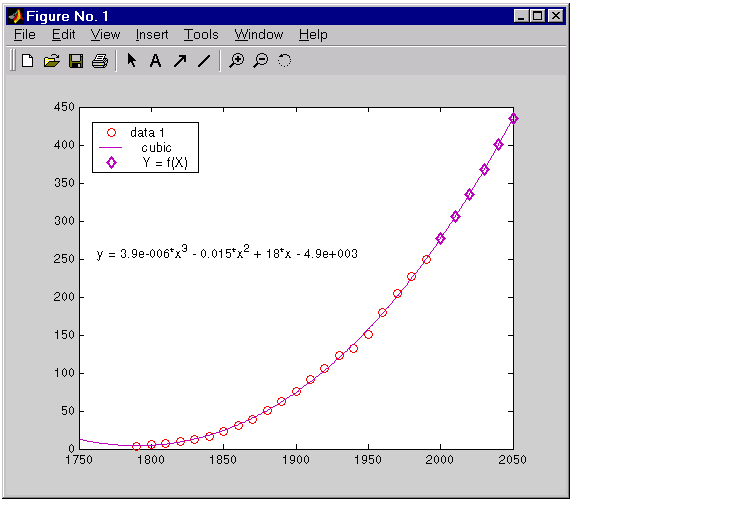Open the Edit menu
750x522 pixels.
point(63,35)
